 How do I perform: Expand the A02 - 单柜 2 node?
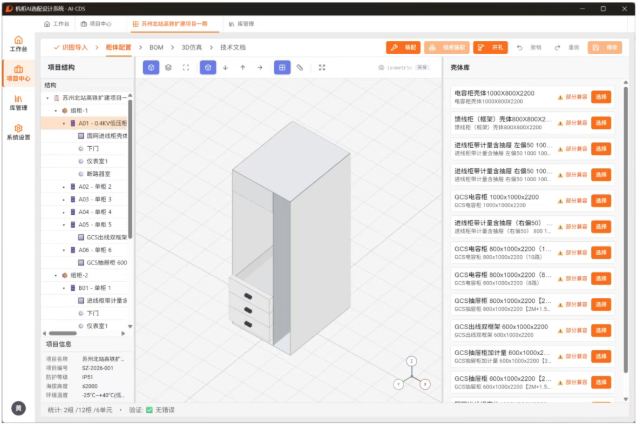(64, 187)
